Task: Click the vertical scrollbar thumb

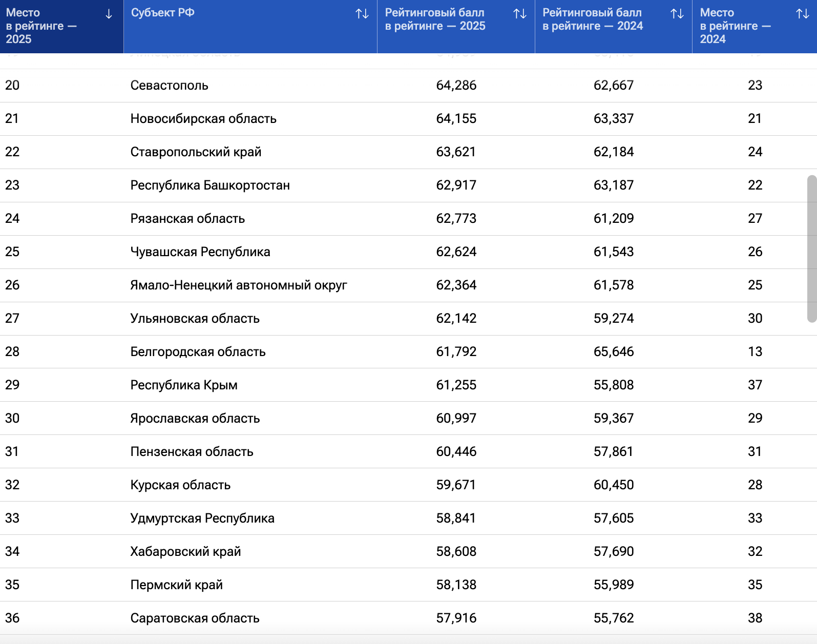Action: click(811, 248)
